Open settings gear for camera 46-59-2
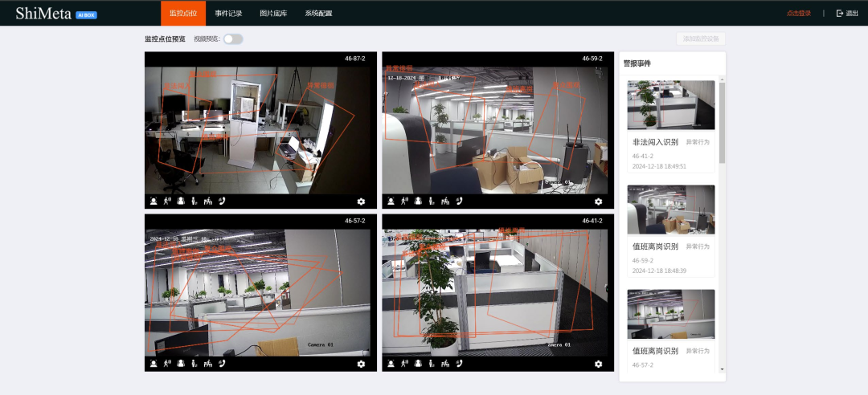868x395 pixels. point(599,202)
